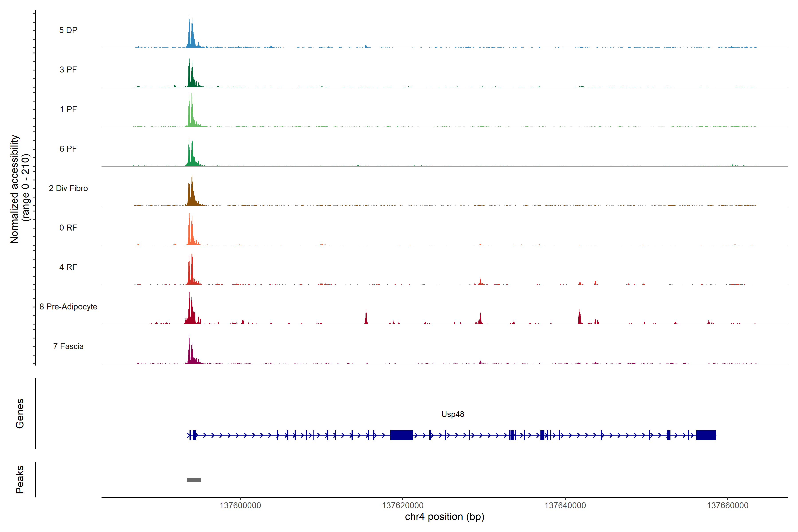Click the Usp48 gene name label
The height and width of the screenshot is (532, 798).
coord(453,414)
